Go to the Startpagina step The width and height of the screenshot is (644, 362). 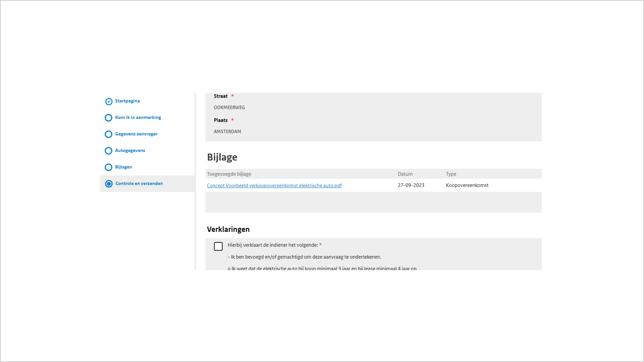127,101
